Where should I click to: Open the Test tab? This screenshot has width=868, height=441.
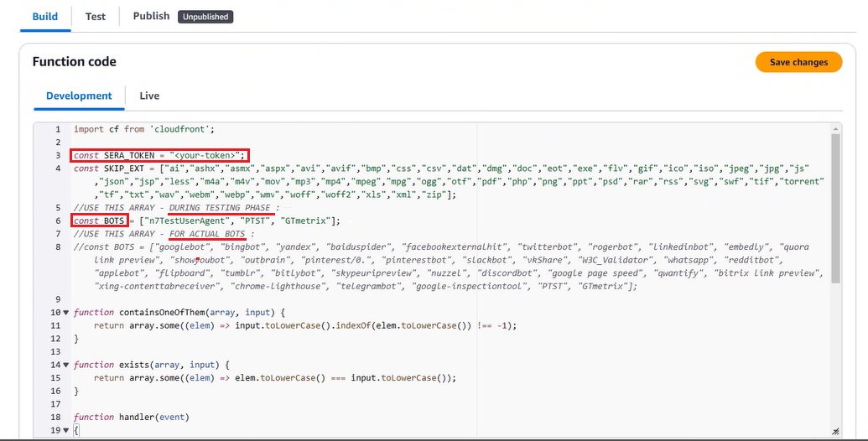click(96, 16)
